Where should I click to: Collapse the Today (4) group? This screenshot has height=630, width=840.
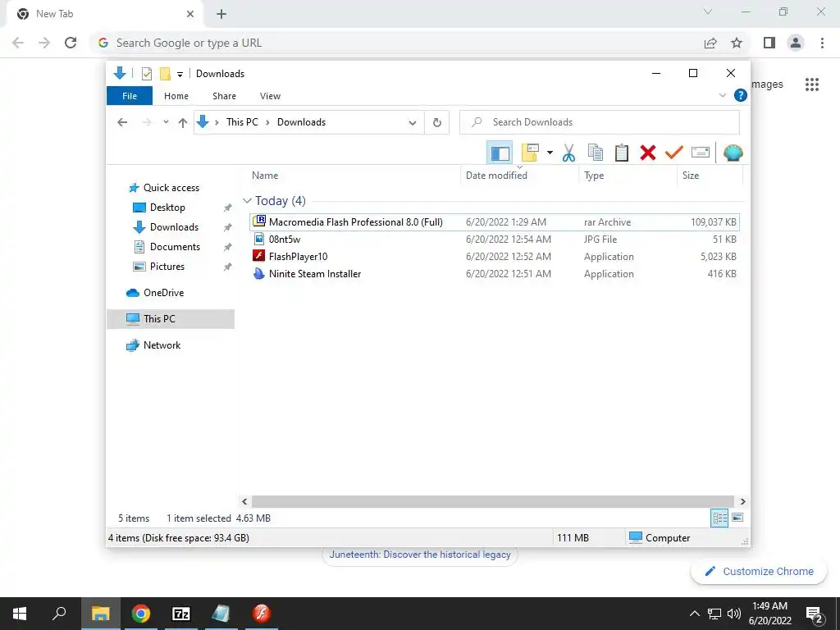click(247, 201)
